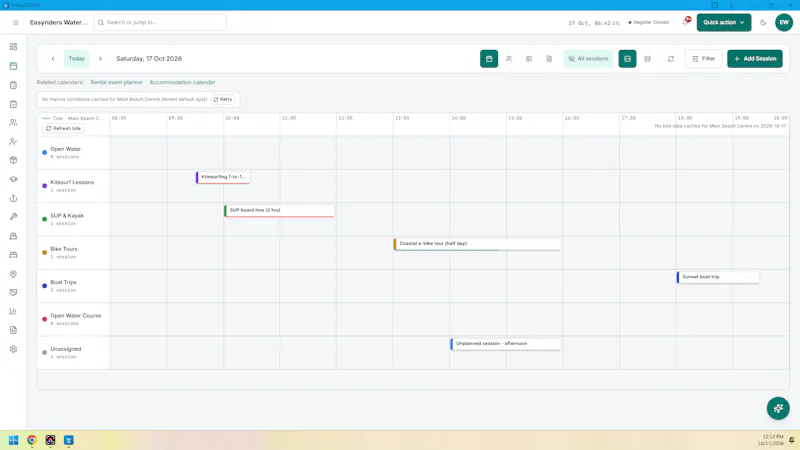Select the compact row density view
Screen dimensions: 800x450
(x=647, y=59)
